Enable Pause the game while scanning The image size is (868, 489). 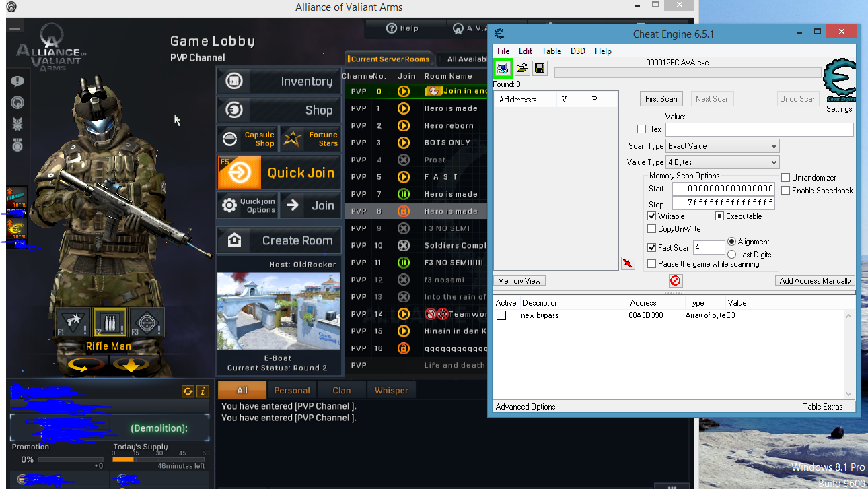(x=651, y=264)
